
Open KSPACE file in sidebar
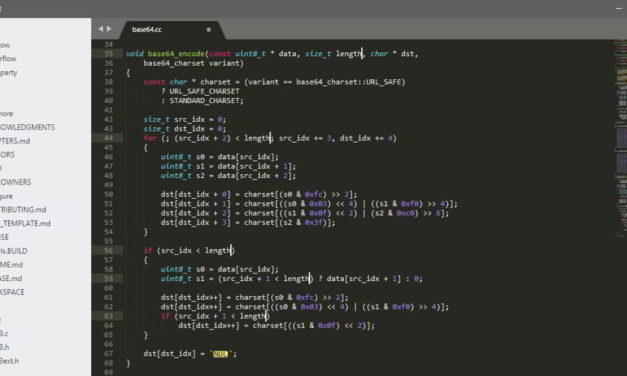[12, 292]
